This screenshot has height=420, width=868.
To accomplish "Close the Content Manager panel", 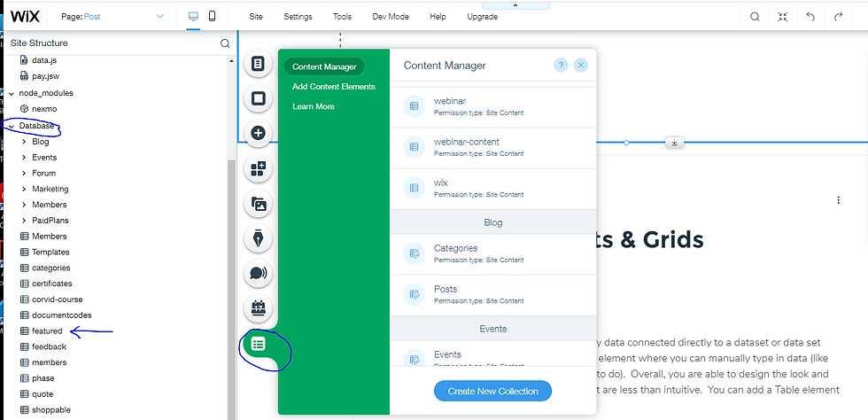I will [x=581, y=66].
